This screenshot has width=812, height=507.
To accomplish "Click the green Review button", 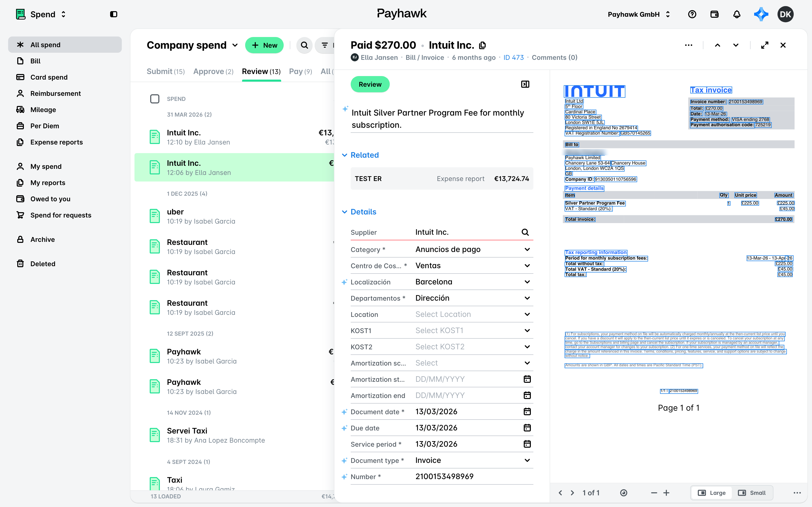I will coord(370,84).
